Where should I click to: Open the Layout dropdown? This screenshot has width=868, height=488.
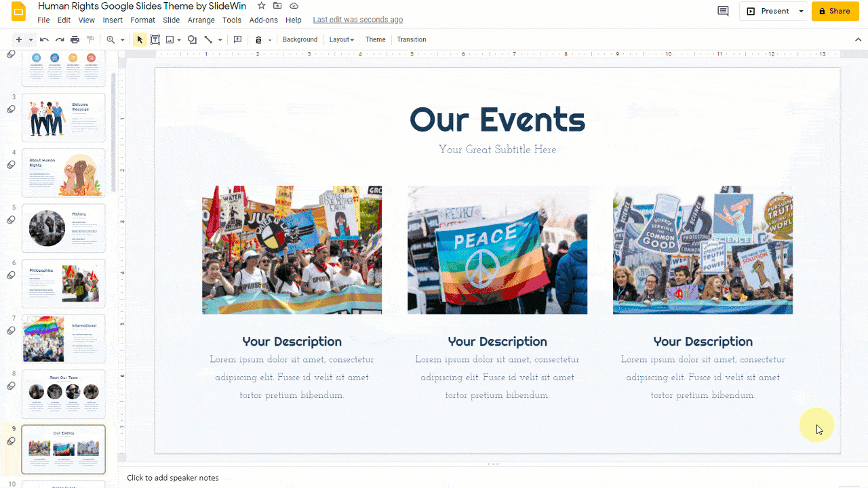pyautogui.click(x=342, y=40)
